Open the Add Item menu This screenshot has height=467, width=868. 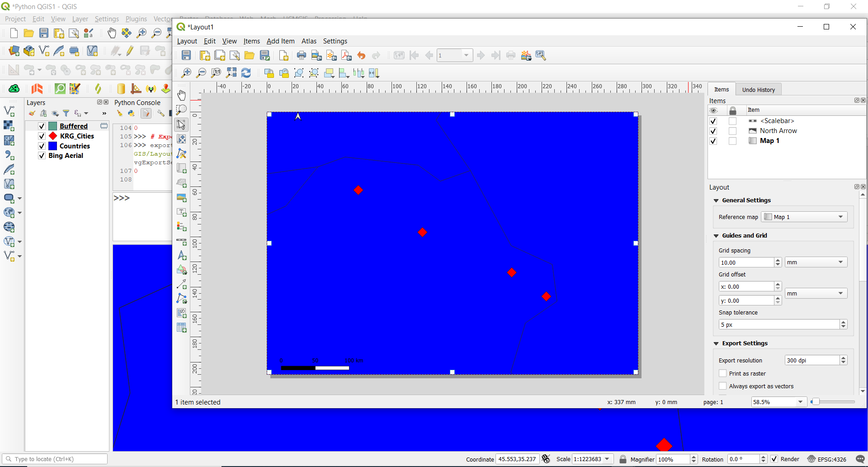pyautogui.click(x=280, y=41)
